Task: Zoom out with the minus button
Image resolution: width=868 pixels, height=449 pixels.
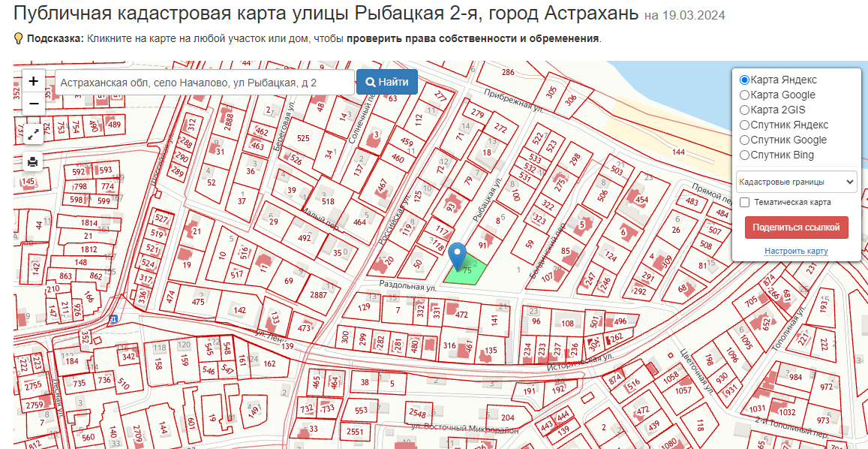Action: 33,104
